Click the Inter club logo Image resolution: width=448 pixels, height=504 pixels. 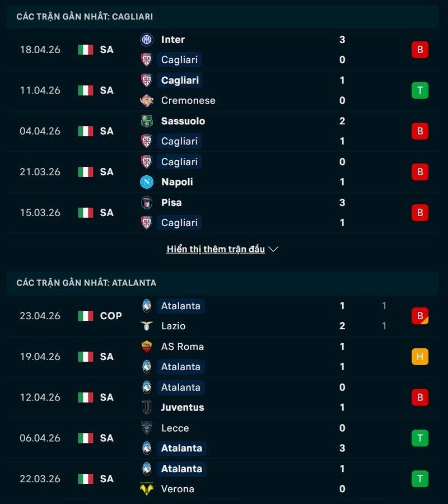(x=147, y=40)
